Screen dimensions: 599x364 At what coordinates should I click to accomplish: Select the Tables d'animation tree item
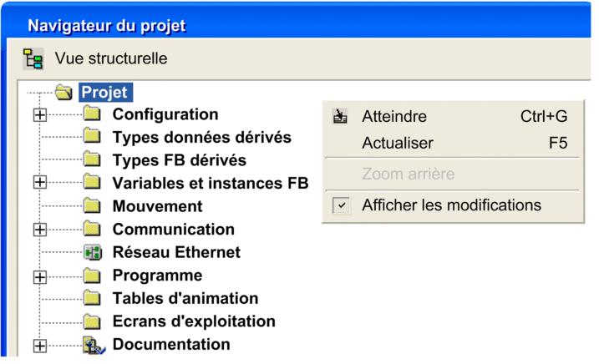pos(185,298)
